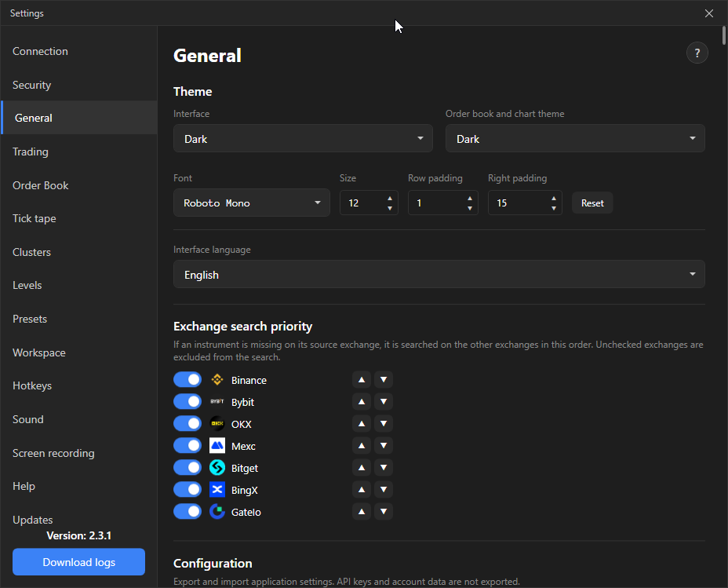Move OKX up in priority list

361,424
